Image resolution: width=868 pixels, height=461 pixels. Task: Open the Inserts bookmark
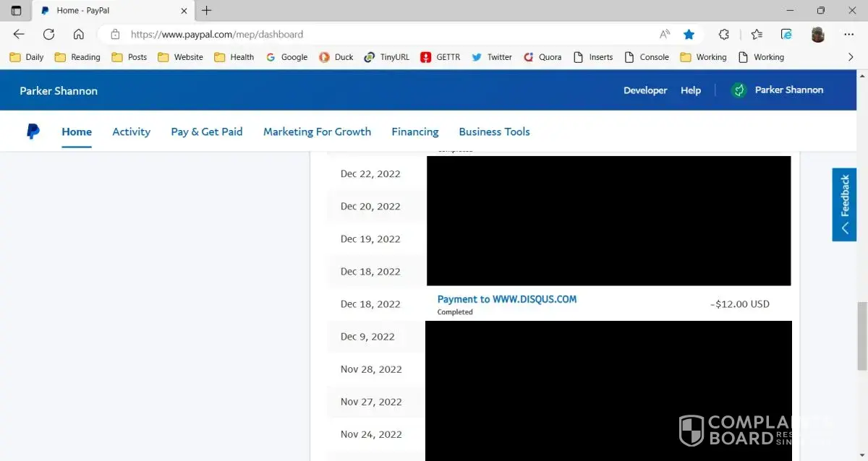(x=593, y=57)
